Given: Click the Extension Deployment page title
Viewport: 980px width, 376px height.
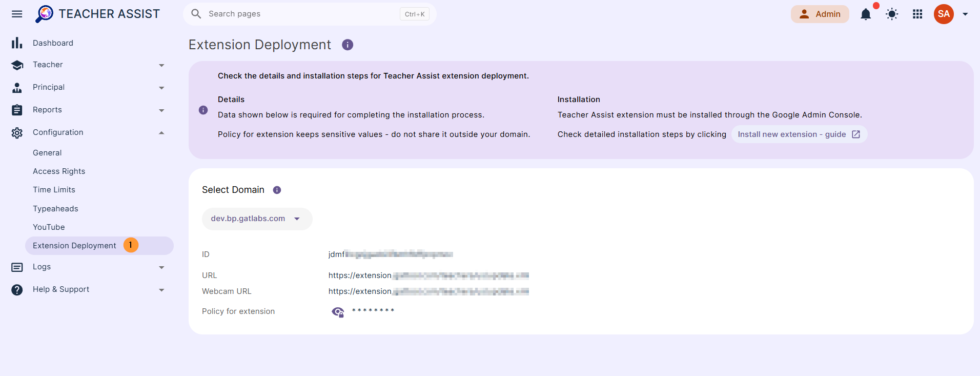Looking at the screenshot, I should click(260, 45).
